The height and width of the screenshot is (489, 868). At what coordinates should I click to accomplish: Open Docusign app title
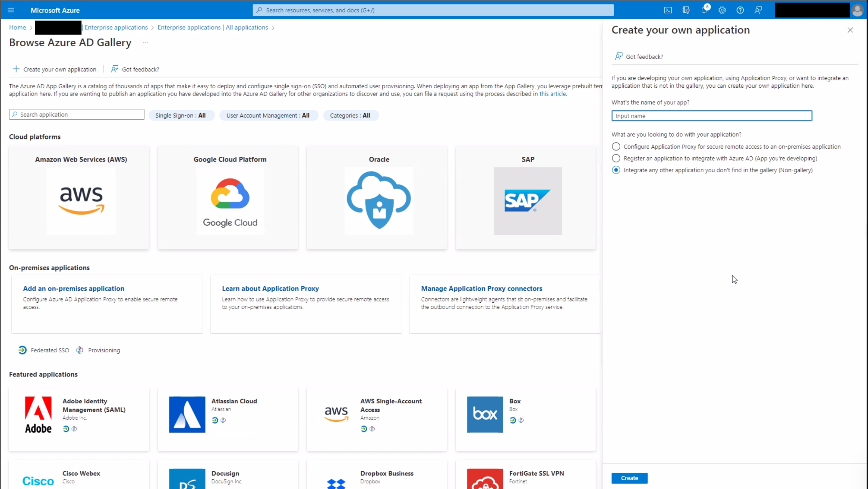(225, 473)
